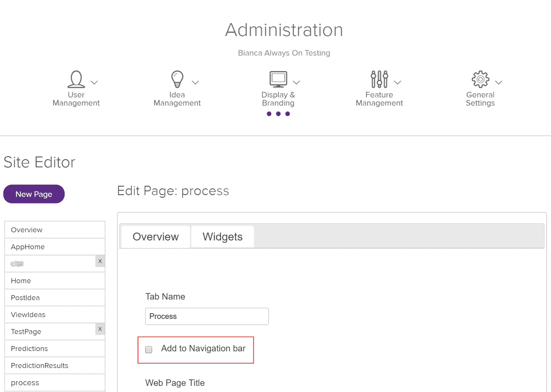Open the AppHome page in sidebar
The height and width of the screenshot is (392, 551).
28,247
